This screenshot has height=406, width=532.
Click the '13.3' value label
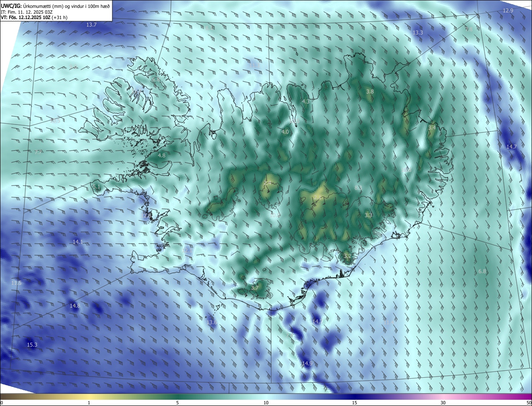418,33
